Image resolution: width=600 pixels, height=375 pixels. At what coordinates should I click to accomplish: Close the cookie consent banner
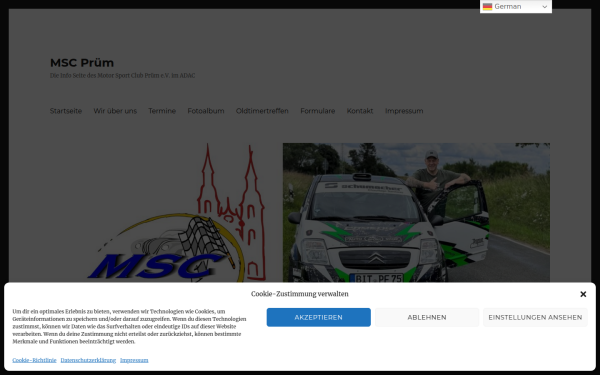coord(583,294)
